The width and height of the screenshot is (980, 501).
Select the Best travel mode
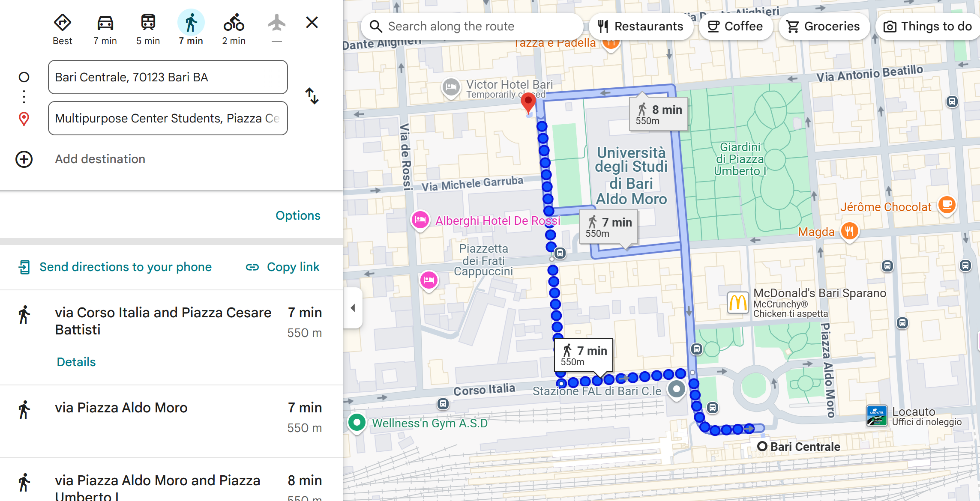[63, 29]
